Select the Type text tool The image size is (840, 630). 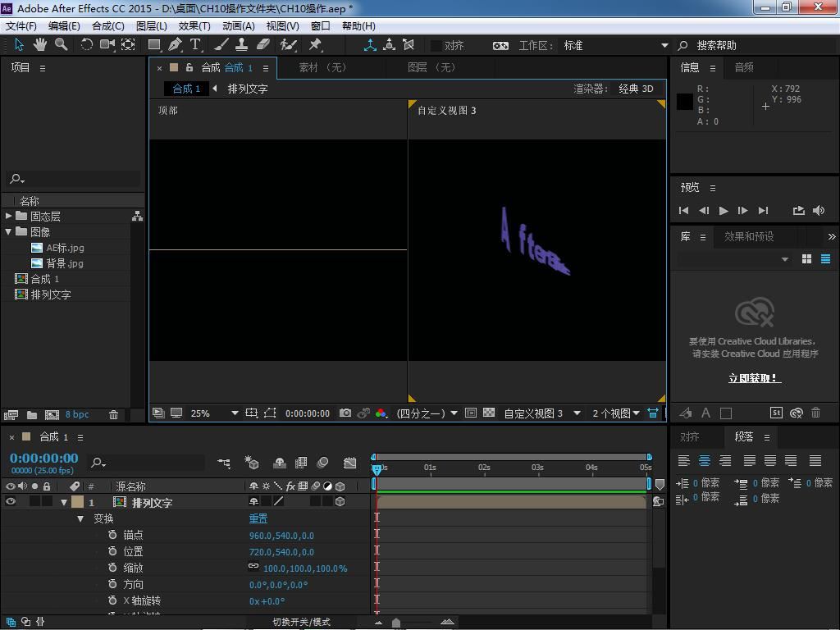click(x=195, y=45)
